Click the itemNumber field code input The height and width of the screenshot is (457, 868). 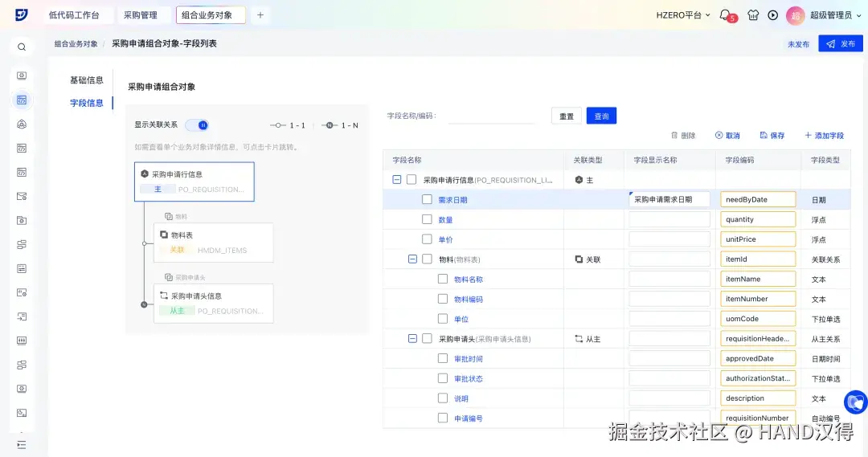(758, 299)
